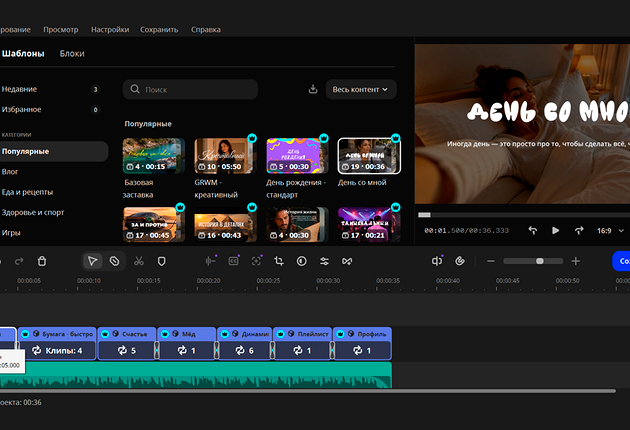Click the audio speaker tool icon in toolbar
The height and width of the screenshot is (430, 630).
[x=437, y=261]
